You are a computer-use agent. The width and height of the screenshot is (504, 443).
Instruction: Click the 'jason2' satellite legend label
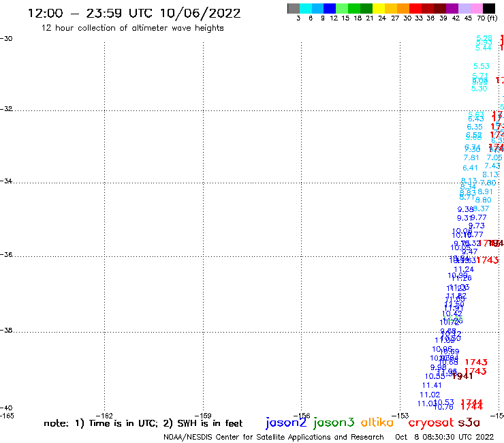(x=286, y=423)
